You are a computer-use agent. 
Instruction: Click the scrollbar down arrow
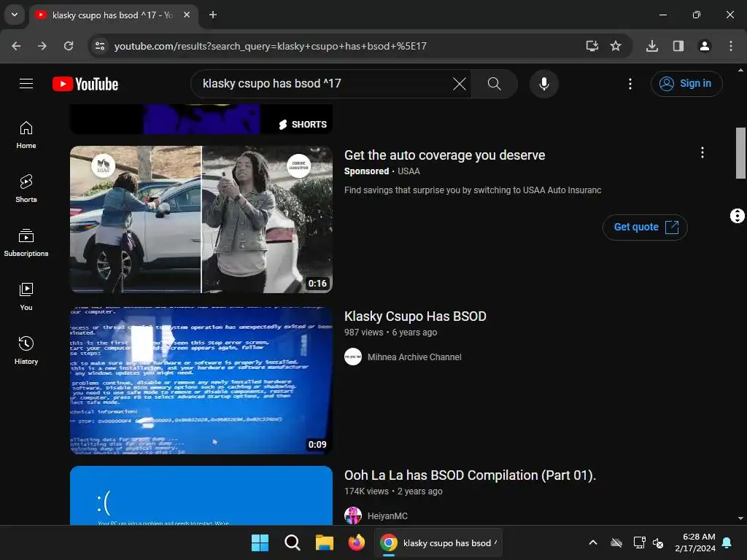740,518
